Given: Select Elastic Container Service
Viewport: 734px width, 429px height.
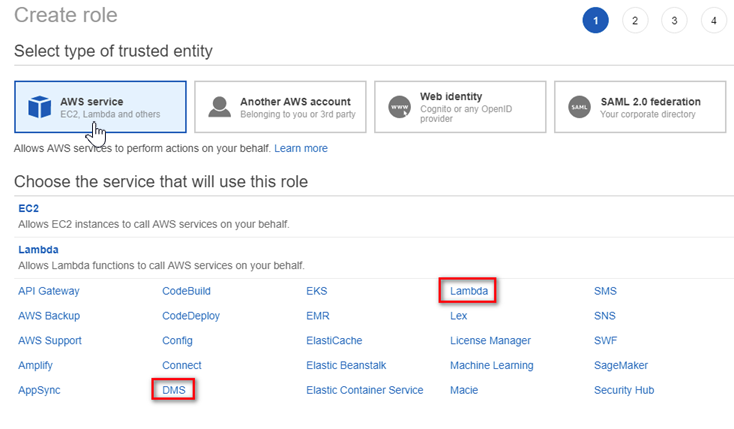Looking at the screenshot, I should [365, 390].
